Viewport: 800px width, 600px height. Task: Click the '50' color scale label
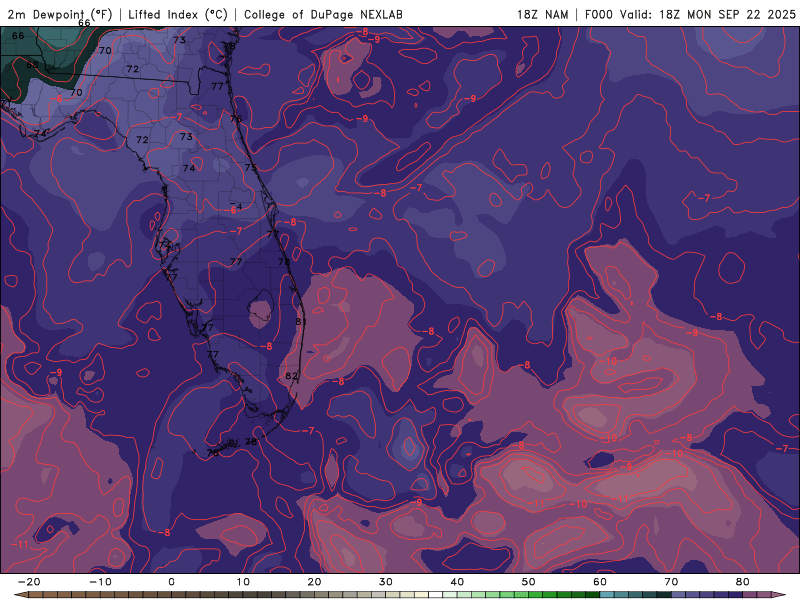pos(529,582)
